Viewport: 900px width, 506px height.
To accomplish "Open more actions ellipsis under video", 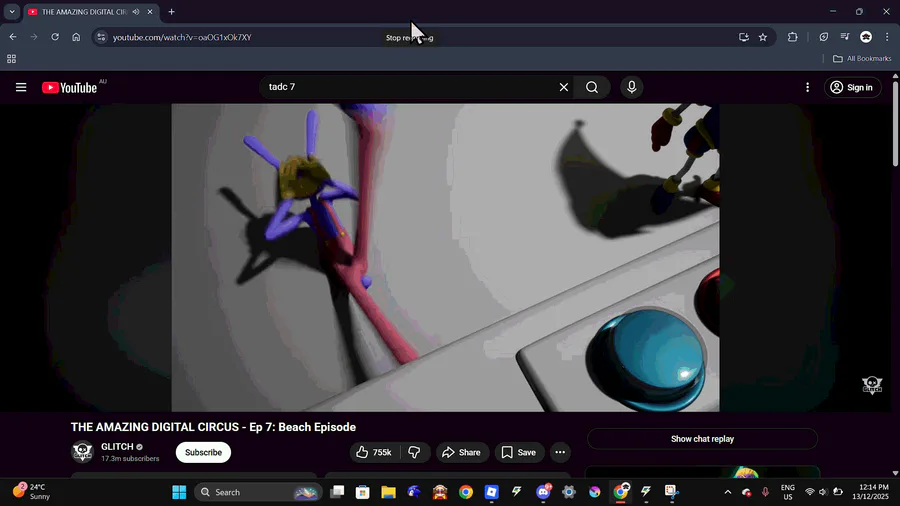I will tap(560, 452).
